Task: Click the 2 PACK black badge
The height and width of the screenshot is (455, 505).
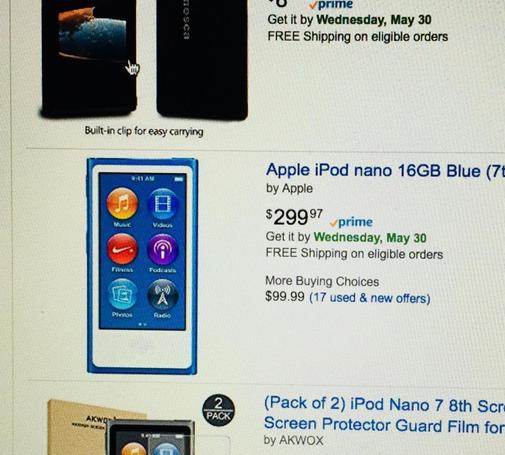Action: pyautogui.click(x=218, y=411)
